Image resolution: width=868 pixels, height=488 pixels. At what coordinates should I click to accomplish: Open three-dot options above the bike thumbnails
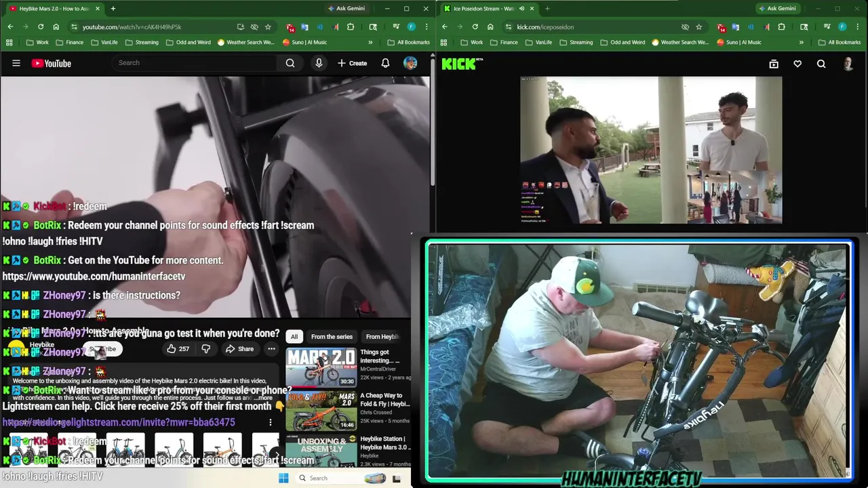270,422
